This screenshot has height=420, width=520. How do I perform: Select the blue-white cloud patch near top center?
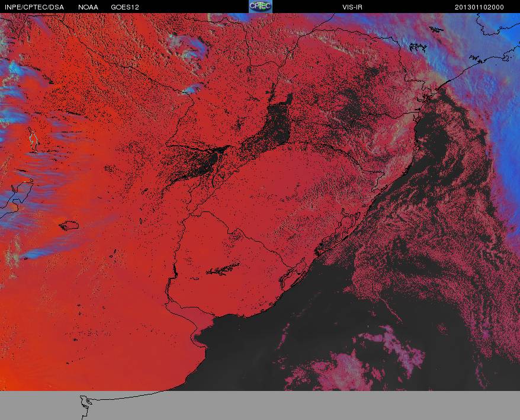[x=187, y=50]
